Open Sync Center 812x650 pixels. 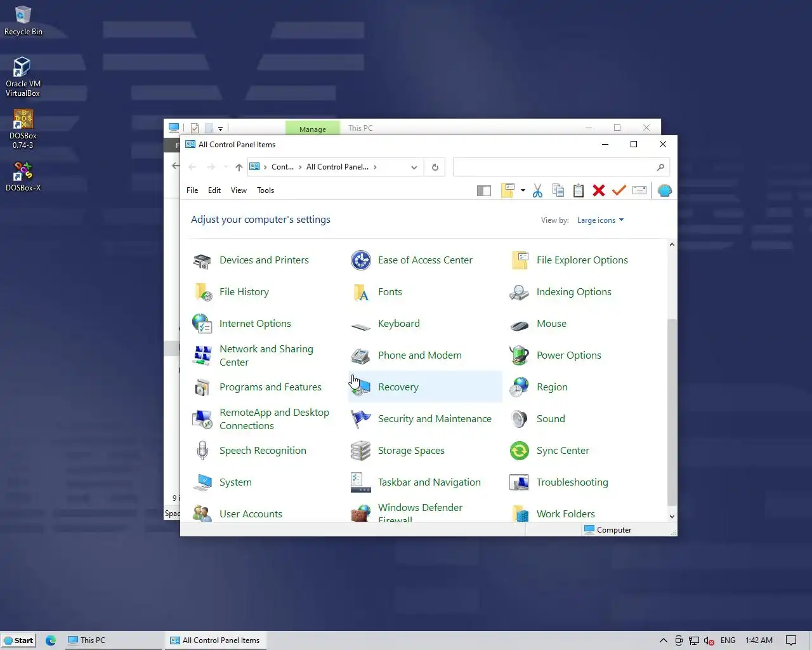click(549, 451)
